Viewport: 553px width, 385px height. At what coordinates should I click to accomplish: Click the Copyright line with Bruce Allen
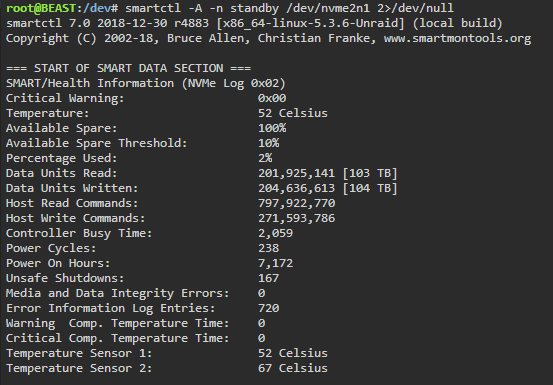[268, 38]
